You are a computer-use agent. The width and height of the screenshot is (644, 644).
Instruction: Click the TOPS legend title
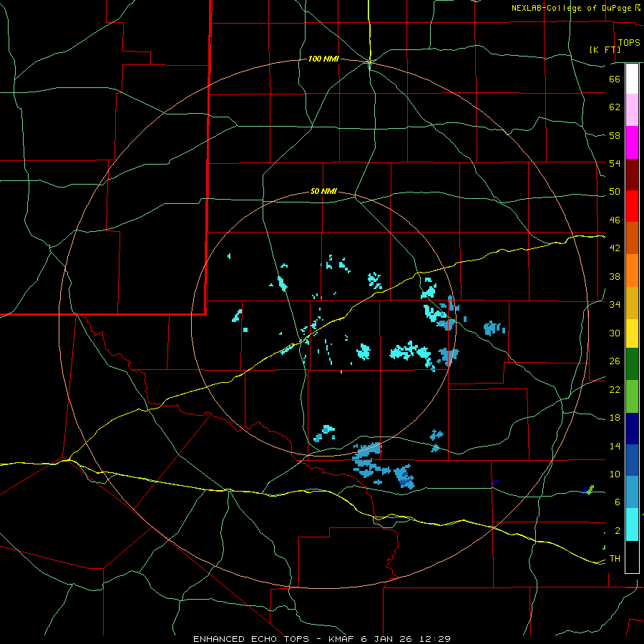pos(629,43)
